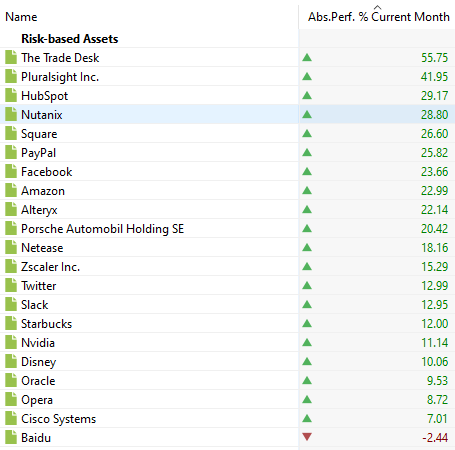Select the text 'Baidu'
This screenshot has height=450, width=455.
coord(36,438)
